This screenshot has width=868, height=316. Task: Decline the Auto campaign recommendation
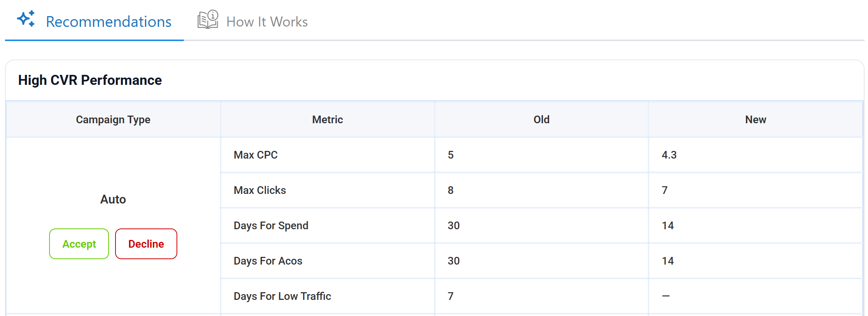(146, 244)
